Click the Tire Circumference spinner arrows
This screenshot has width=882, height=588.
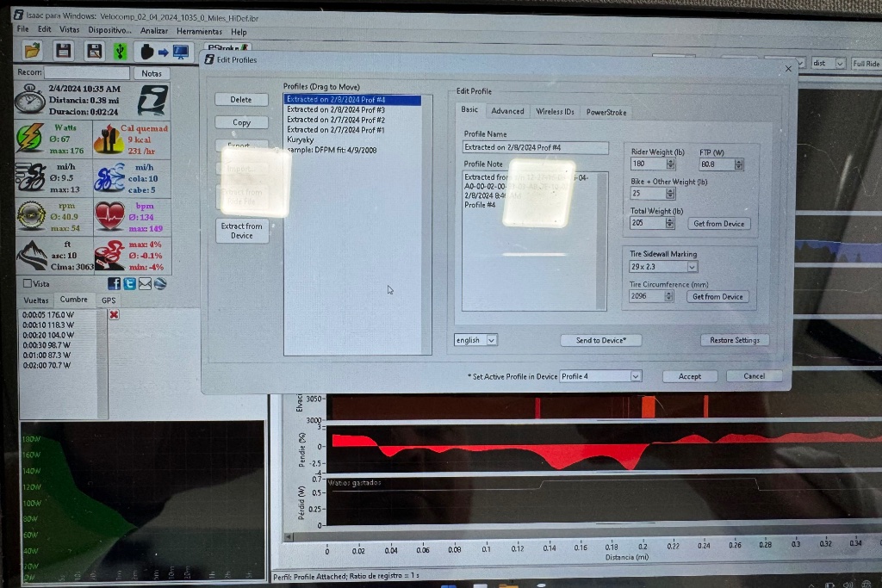coord(668,296)
